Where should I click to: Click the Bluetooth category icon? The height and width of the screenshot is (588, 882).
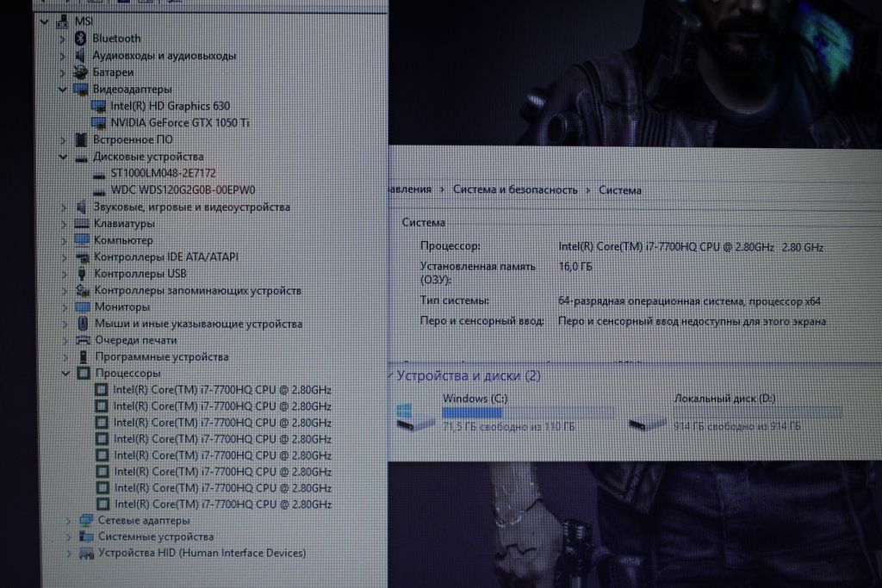[x=80, y=38]
